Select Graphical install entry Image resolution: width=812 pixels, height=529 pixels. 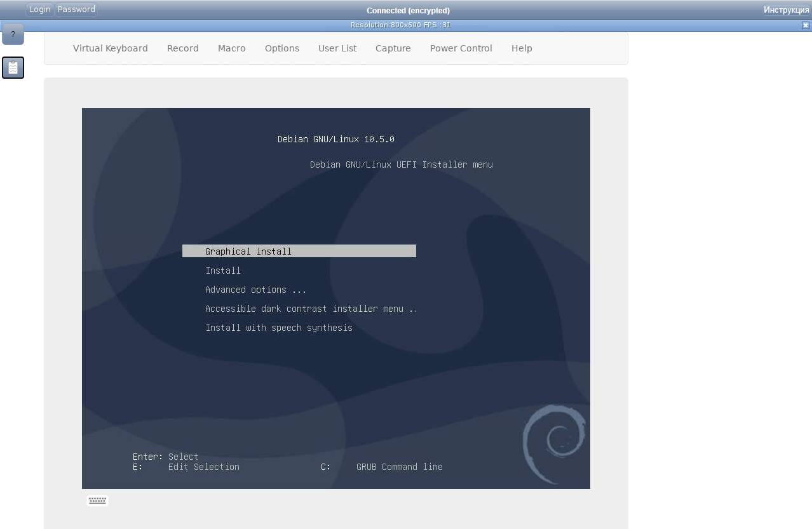click(x=299, y=251)
